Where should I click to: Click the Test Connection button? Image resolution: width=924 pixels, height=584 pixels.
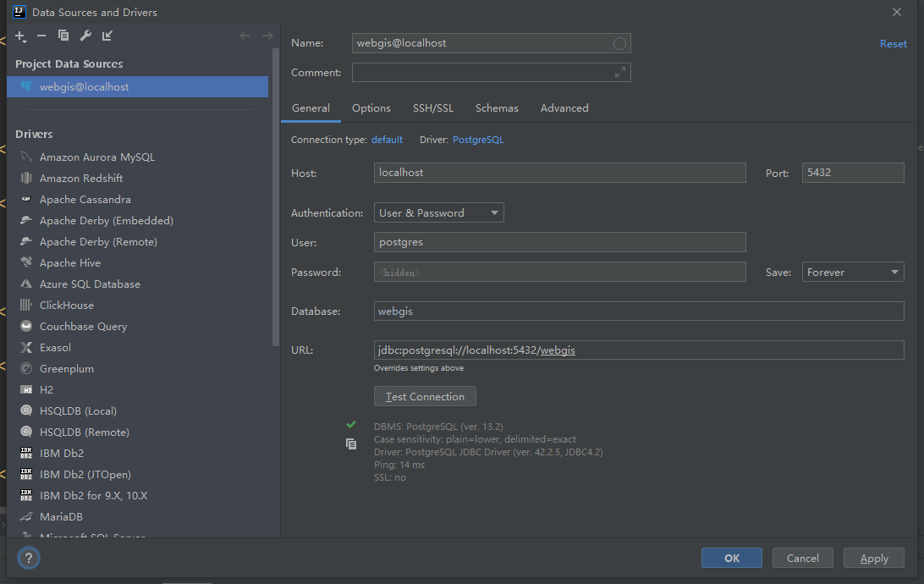coord(425,397)
